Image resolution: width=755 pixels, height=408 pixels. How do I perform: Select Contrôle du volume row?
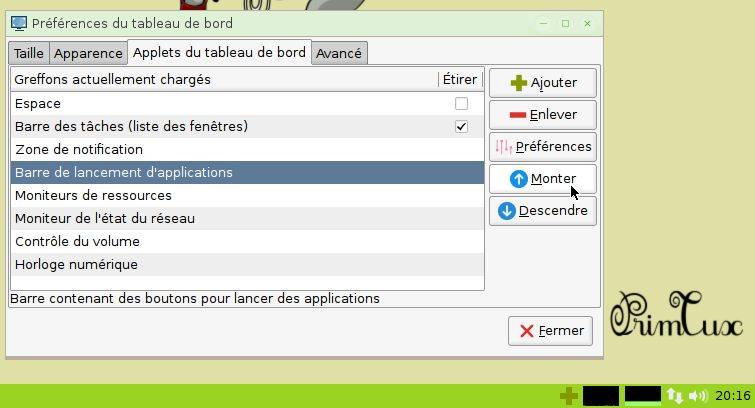point(247,241)
